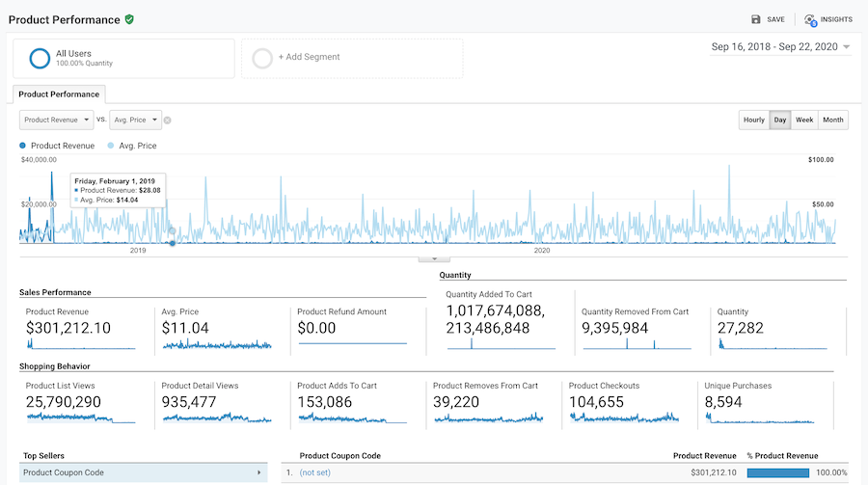
Task: Click the highlighted data point on chart
Action: click(x=173, y=243)
